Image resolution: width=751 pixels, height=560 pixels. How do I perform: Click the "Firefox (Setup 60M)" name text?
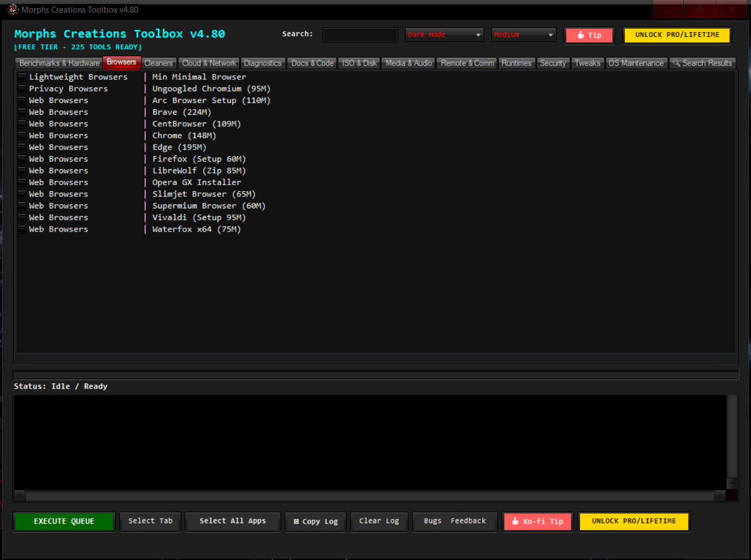pos(199,159)
